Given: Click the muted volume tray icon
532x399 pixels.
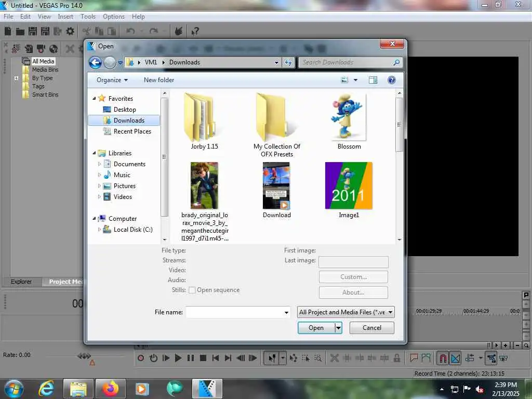Looking at the screenshot, I should 480,389.
